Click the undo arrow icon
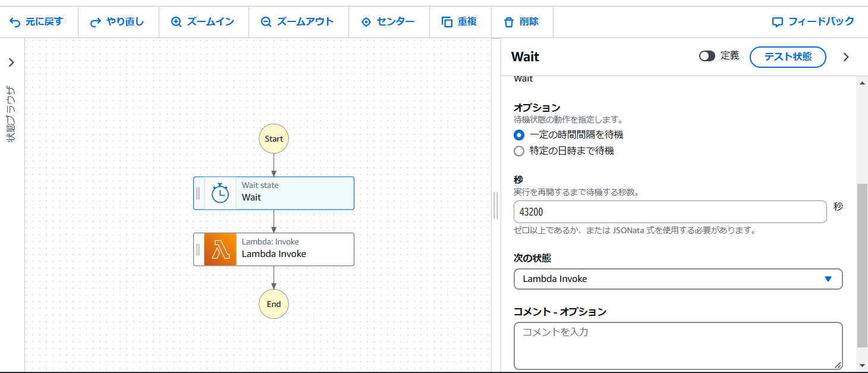The image size is (868, 373). pyautogui.click(x=15, y=22)
